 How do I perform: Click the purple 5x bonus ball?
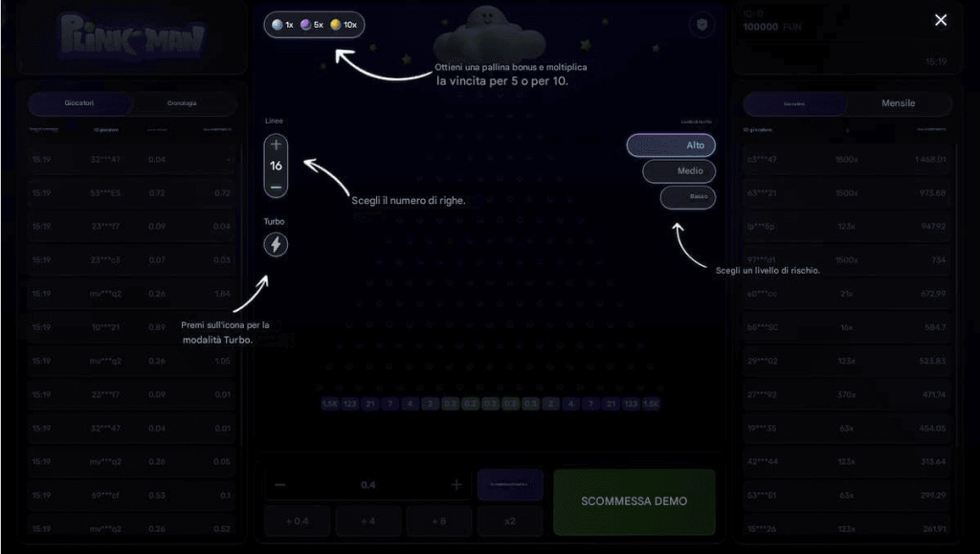coord(305,25)
